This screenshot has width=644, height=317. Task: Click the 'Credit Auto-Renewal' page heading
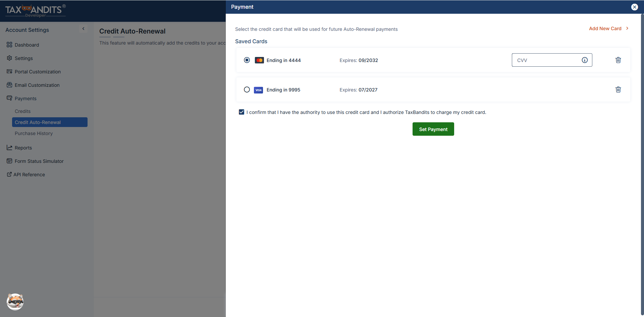click(x=132, y=31)
